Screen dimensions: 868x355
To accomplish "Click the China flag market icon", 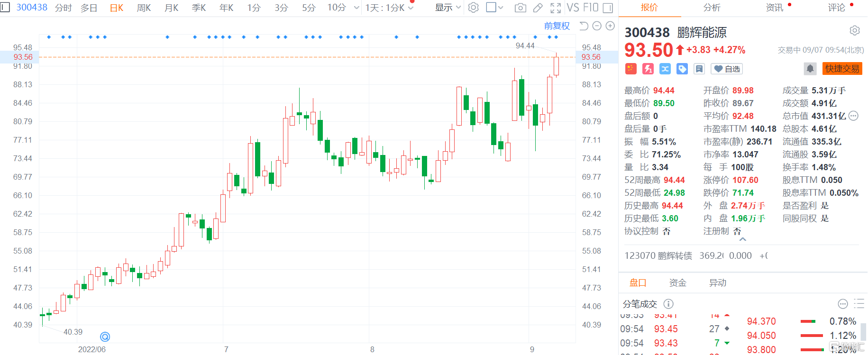I will (x=630, y=69).
